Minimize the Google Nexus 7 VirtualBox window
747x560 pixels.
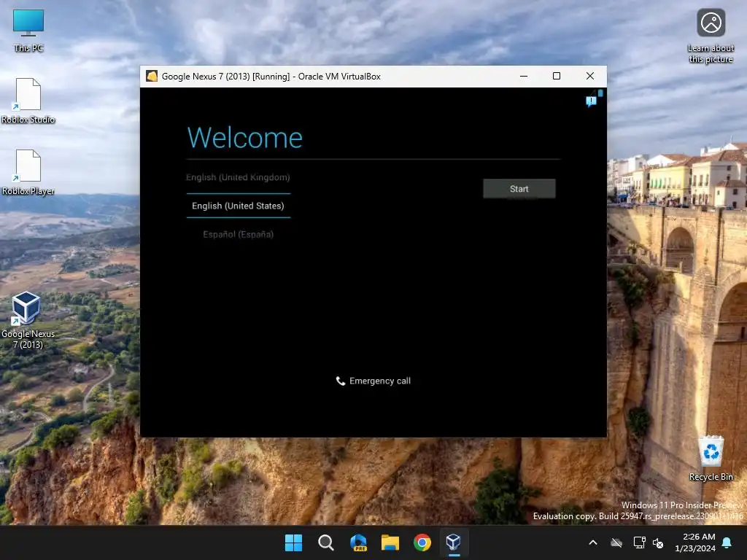(x=524, y=76)
